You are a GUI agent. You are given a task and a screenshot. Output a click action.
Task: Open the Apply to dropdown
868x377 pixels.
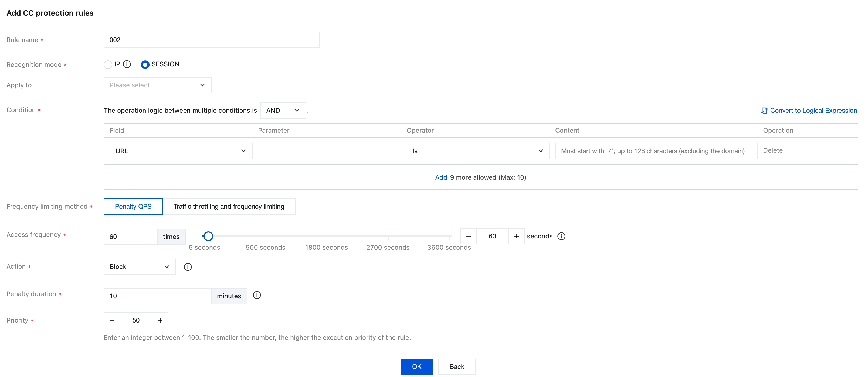pos(157,85)
